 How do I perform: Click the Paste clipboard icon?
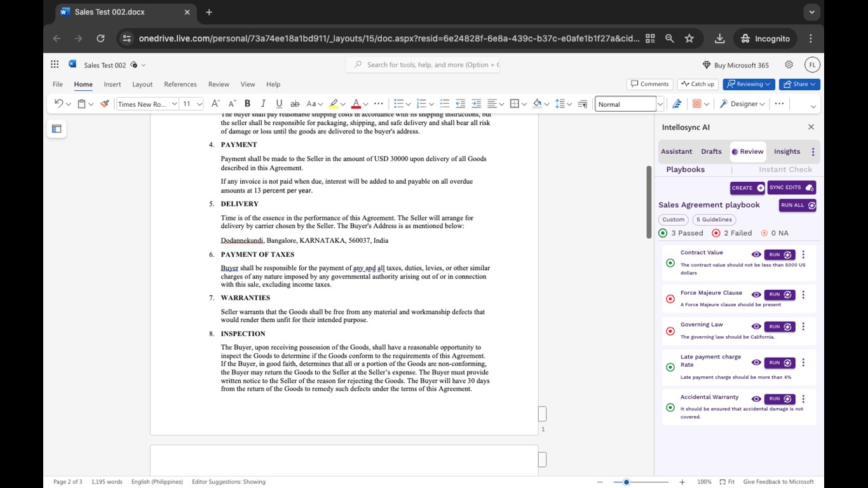point(81,104)
